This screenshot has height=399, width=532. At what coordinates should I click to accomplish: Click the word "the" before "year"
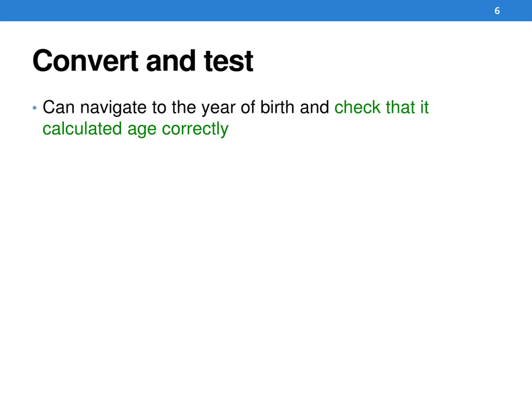point(184,107)
